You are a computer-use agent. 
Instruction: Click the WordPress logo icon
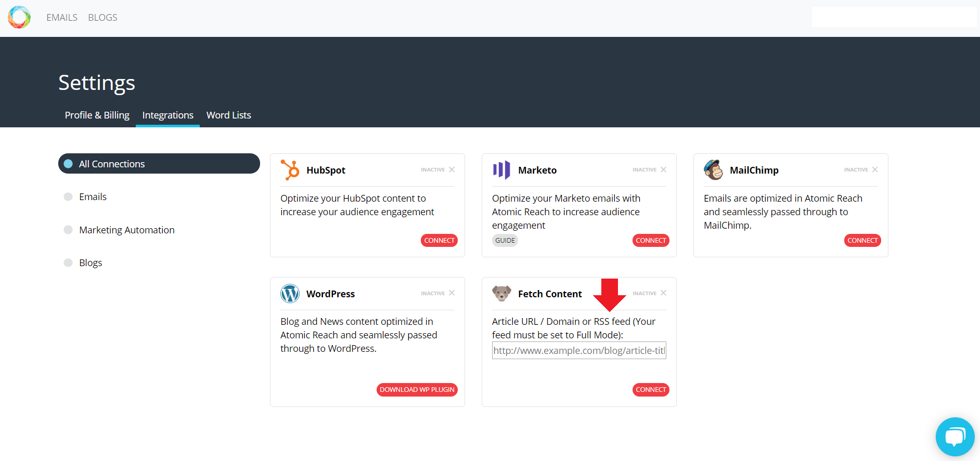[290, 294]
